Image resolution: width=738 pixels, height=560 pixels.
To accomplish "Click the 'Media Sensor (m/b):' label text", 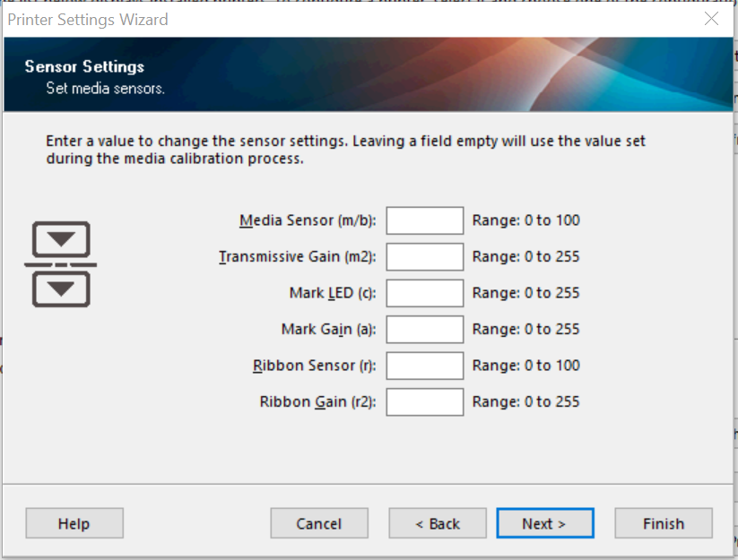I will pos(308,220).
